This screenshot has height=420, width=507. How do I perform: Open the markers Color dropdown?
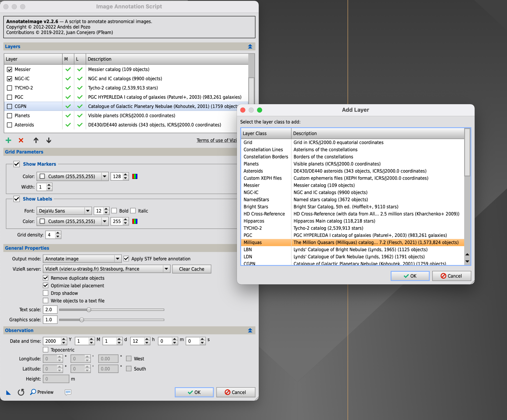pos(73,176)
